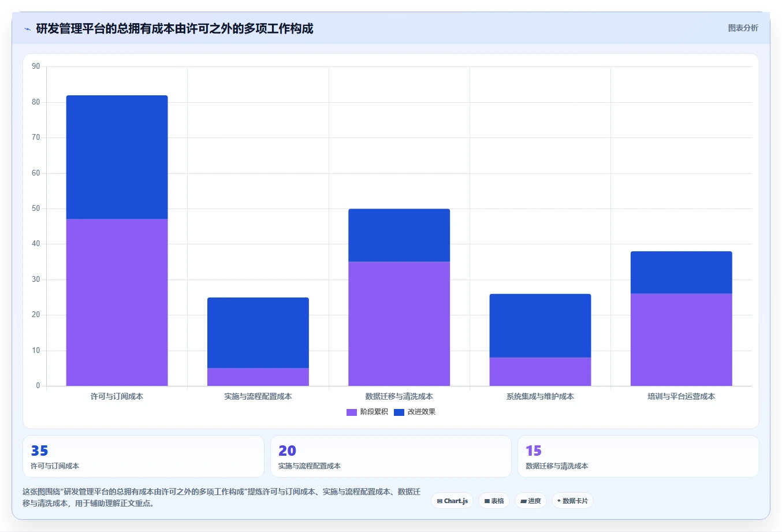Screen dimensions: 782x532
Task: Click the 表格 tag
Action: coord(494,501)
